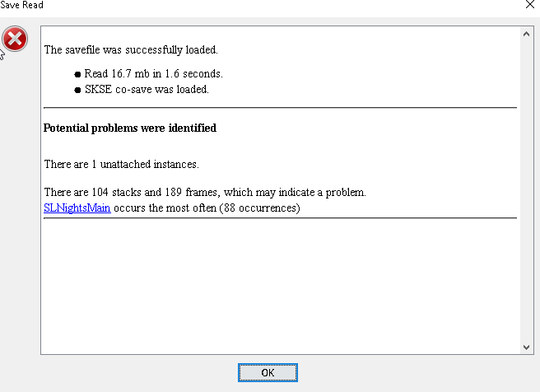Click the scrollbar down arrow
Viewport: 540px width, 392px height.
pyautogui.click(x=526, y=348)
